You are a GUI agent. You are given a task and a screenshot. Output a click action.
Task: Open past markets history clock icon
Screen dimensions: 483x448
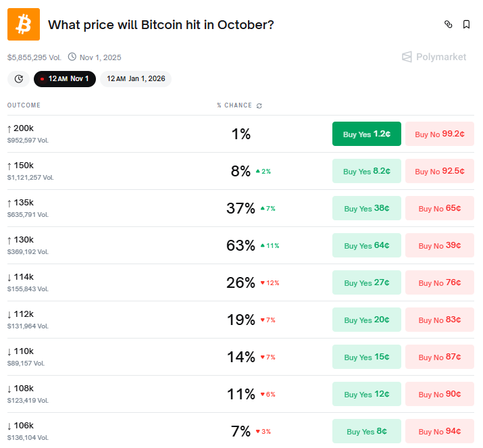pyautogui.click(x=18, y=79)
